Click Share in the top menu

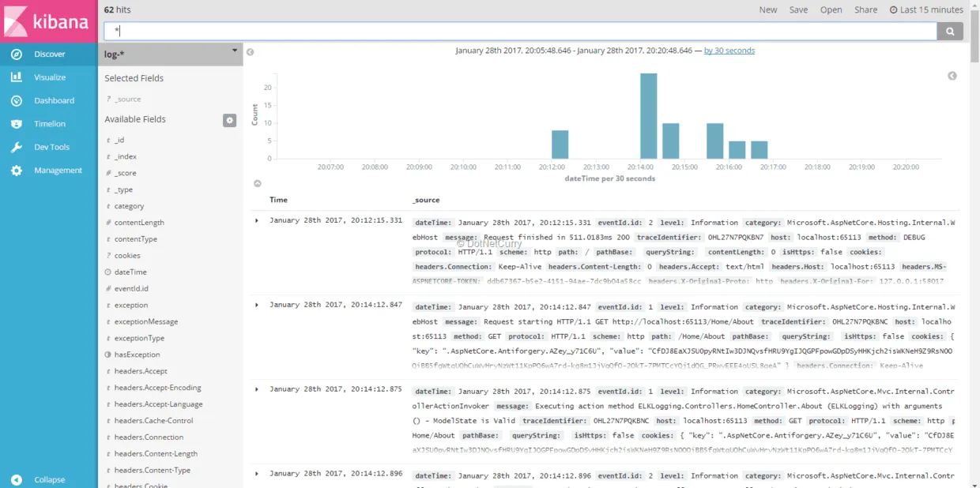[865, 10]
